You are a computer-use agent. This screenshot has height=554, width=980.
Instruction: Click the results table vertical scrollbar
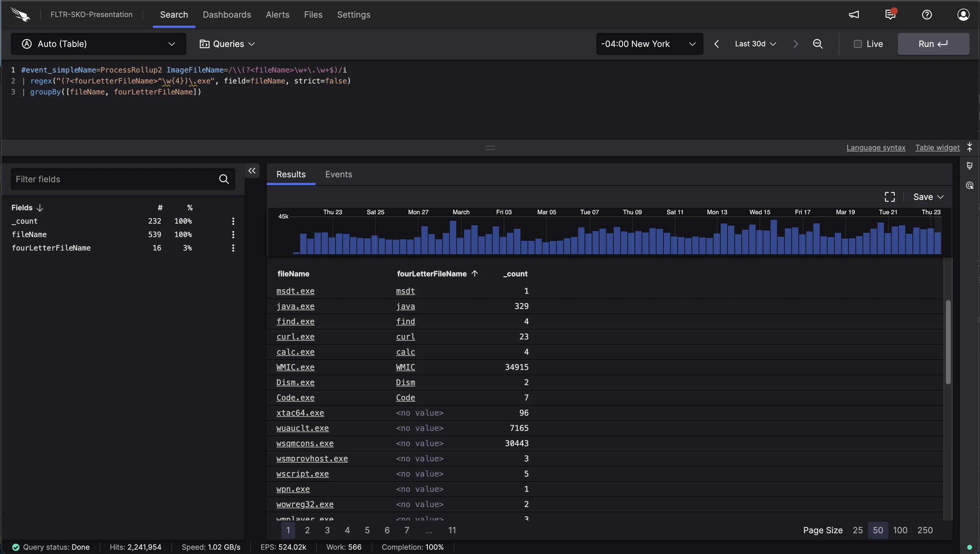point(948,342)
